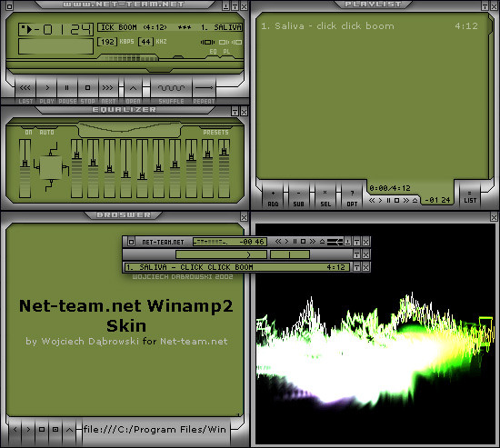This screenshot has width=500, height=448.
Task: Go forward in the Browser window
Action: coord(28,430)
